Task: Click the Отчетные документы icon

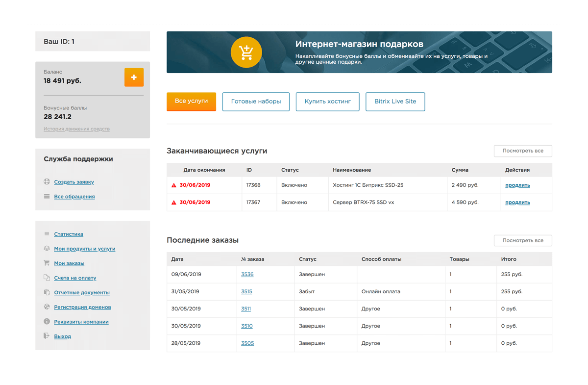Action: pos(47,292)
